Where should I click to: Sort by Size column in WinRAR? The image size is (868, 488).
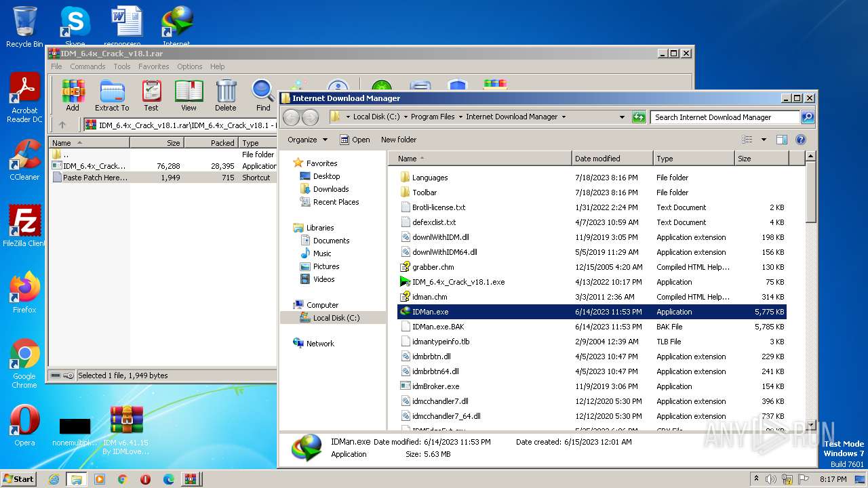[x=157, y=143]
